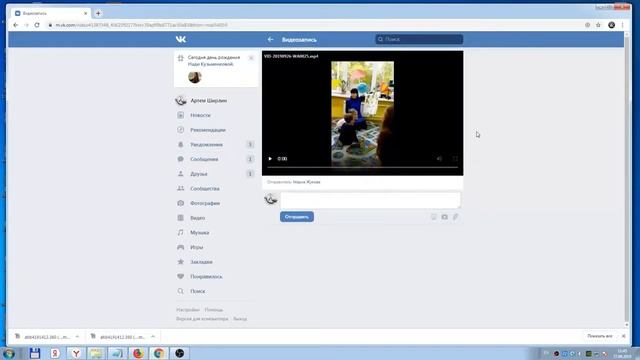
Task: Click the browser back button
Action: coord(16,25)
